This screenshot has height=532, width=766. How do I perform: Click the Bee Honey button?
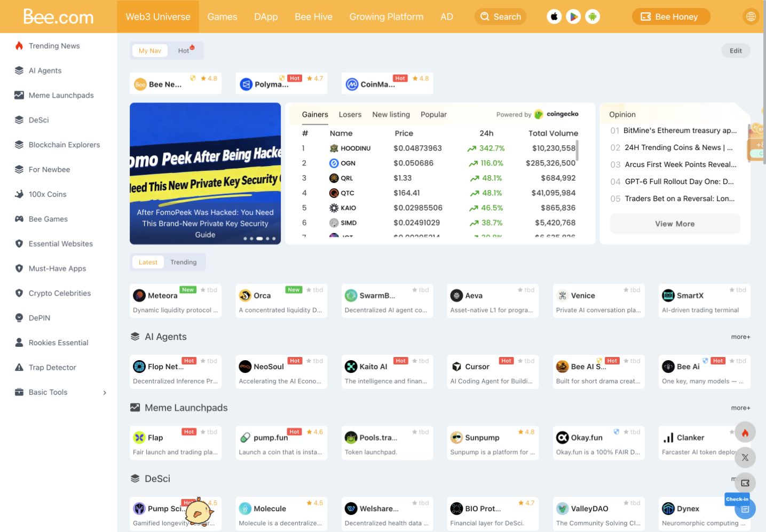click(x=671, y=17)
